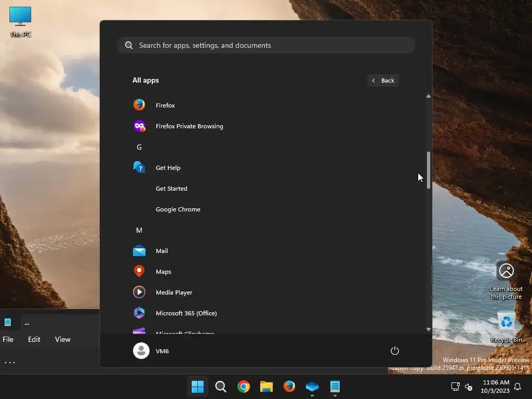Click the scrollbar down arrow in All apps

pos(429,329)
